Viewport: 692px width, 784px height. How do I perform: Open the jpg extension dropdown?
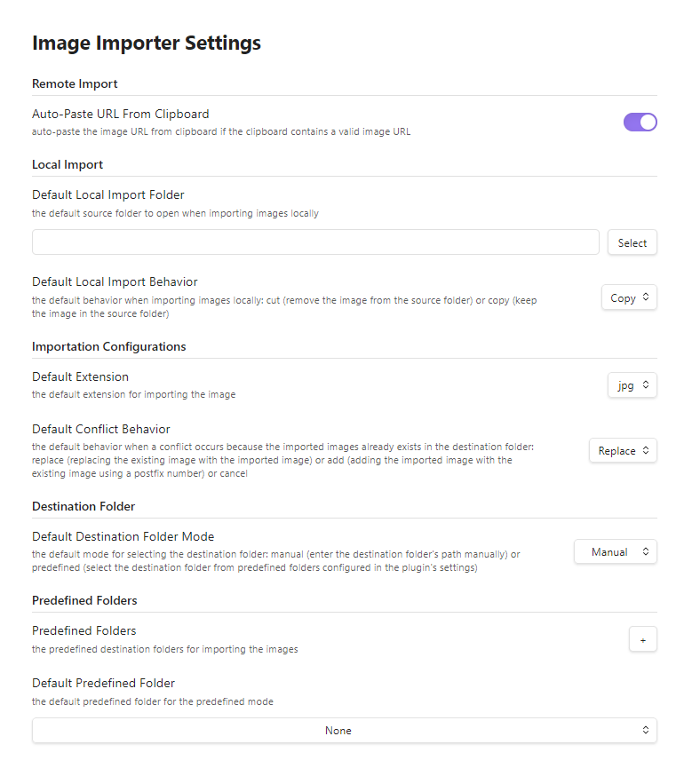[x=632, y=385]
